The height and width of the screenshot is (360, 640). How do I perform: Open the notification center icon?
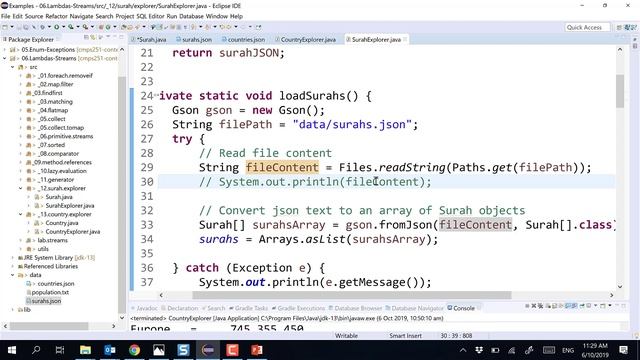623,350
